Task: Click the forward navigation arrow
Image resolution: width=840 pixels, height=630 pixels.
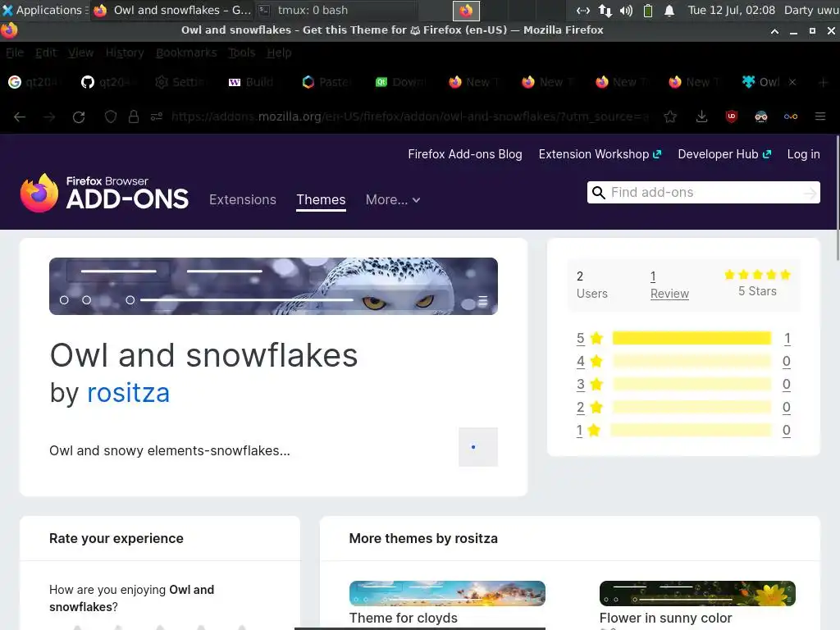Action: [x=49, y=116]
